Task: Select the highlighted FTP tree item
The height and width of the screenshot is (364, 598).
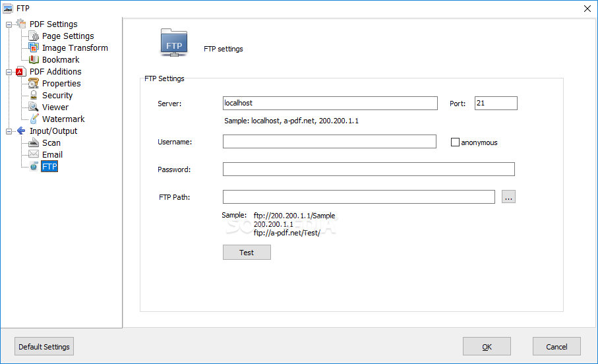Action: tap(49, 166)
